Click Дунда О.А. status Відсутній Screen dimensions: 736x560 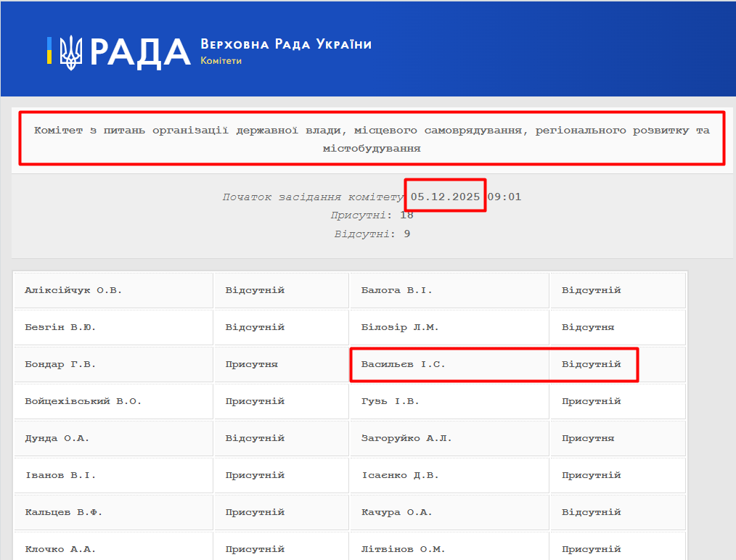pos(255,439)
